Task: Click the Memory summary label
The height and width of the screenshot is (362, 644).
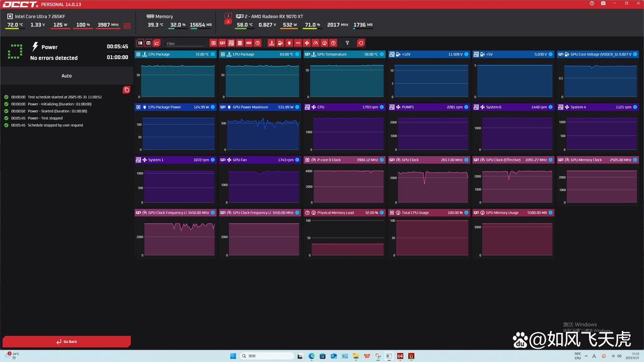Action: (x=164, y=17)
